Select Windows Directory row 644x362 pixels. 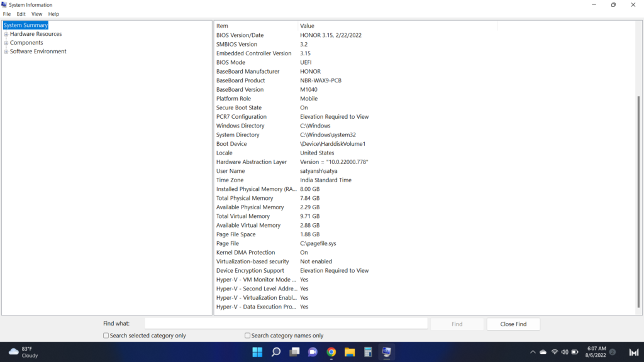point(356,126)
